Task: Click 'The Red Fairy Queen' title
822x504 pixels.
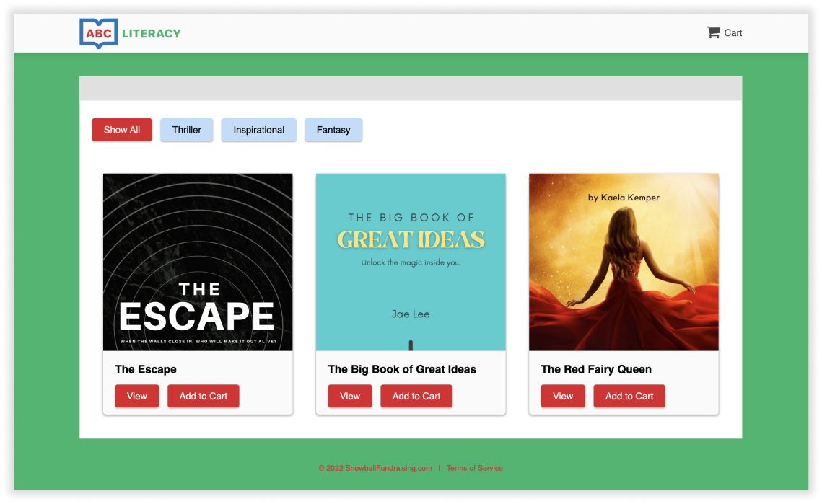Action: point(596,369)
